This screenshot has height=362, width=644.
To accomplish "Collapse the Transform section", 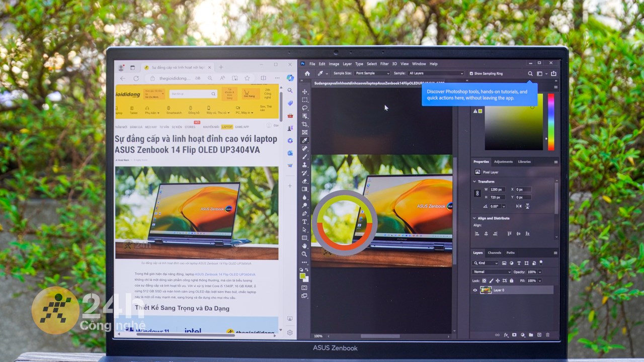I will 474,182.
